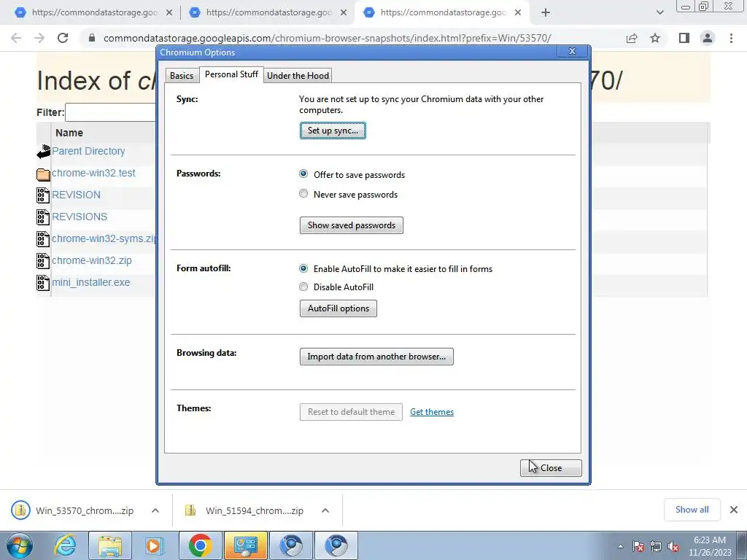Close the downloads bar
Viewport: 747px width, 560px height.
pos(734,510)
